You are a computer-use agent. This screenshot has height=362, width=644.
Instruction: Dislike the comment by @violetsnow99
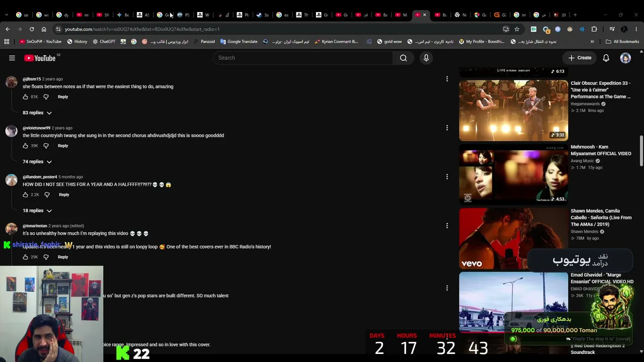pyautogui.click(x=46, y=146)
